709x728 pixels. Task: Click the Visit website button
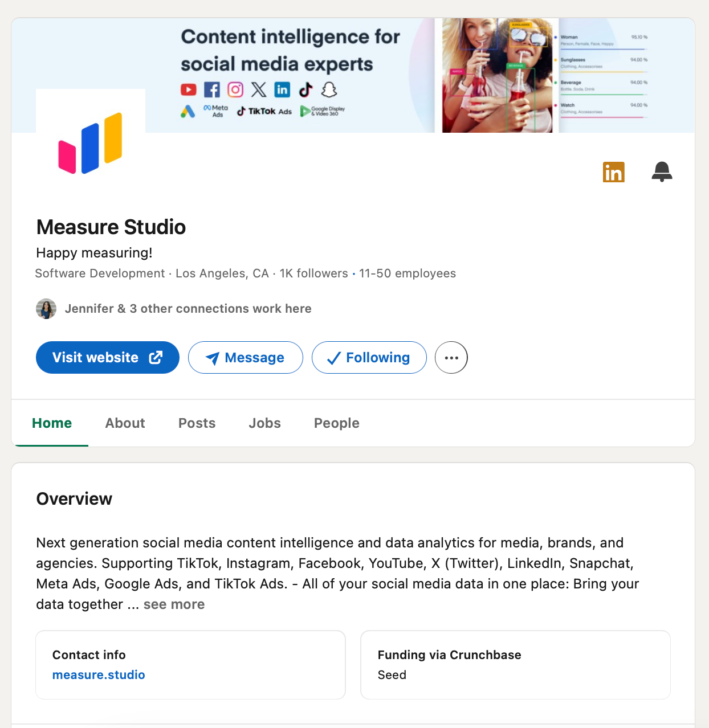(x=108, y=358)
